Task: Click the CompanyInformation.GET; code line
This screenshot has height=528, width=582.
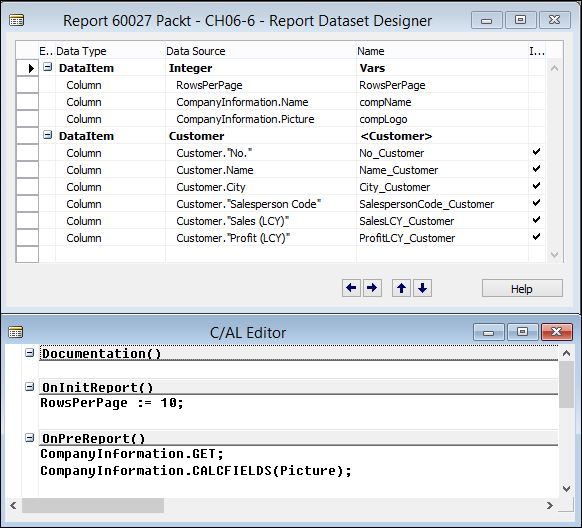Action: (x=132, y=454)
